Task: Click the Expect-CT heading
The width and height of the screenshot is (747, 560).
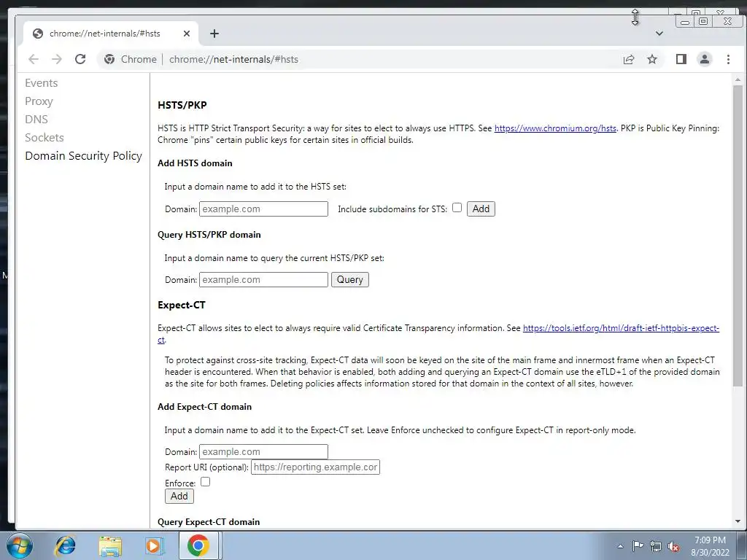Action: [x=182, y=306]
